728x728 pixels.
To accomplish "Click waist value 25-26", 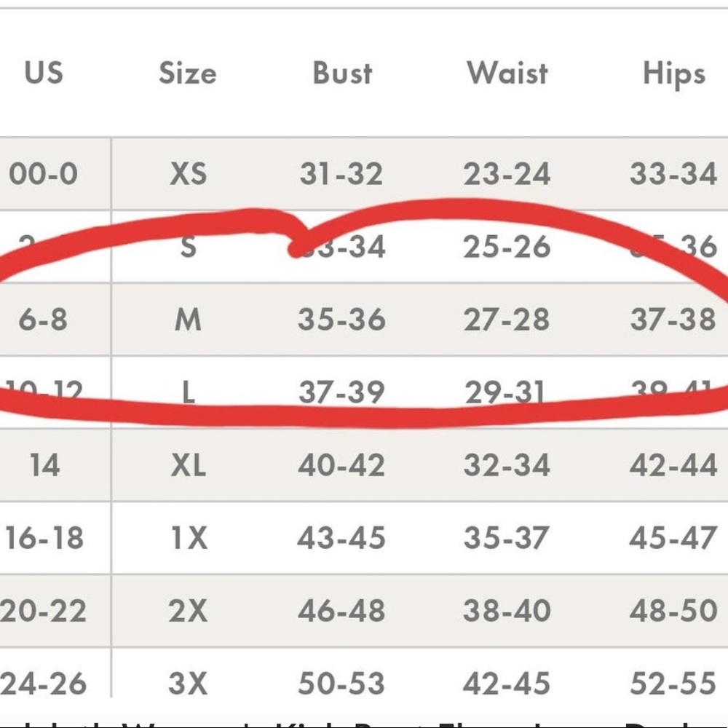I will [507, 247].
